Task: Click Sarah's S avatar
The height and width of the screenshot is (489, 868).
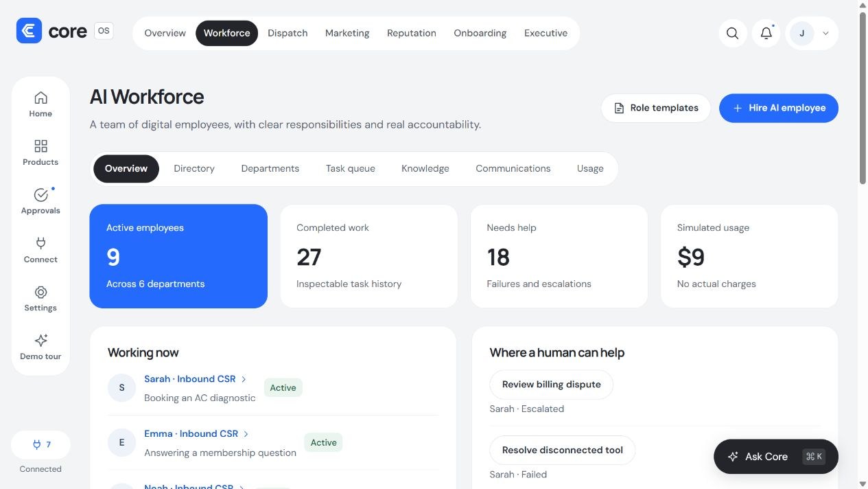Action: pyautogui.click(x=122, y=388)
